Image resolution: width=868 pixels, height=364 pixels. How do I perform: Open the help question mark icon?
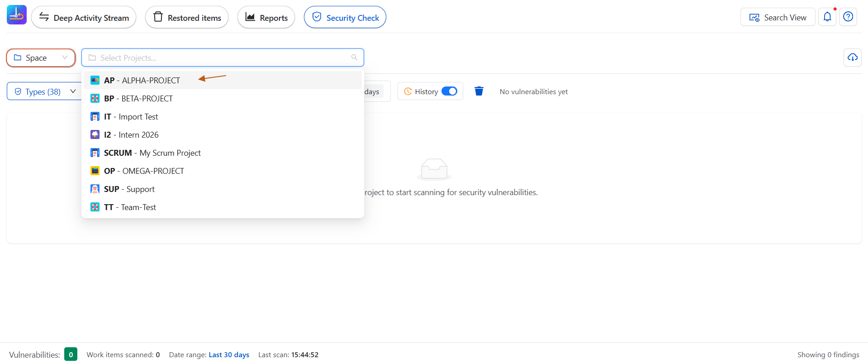coord(848,17)
